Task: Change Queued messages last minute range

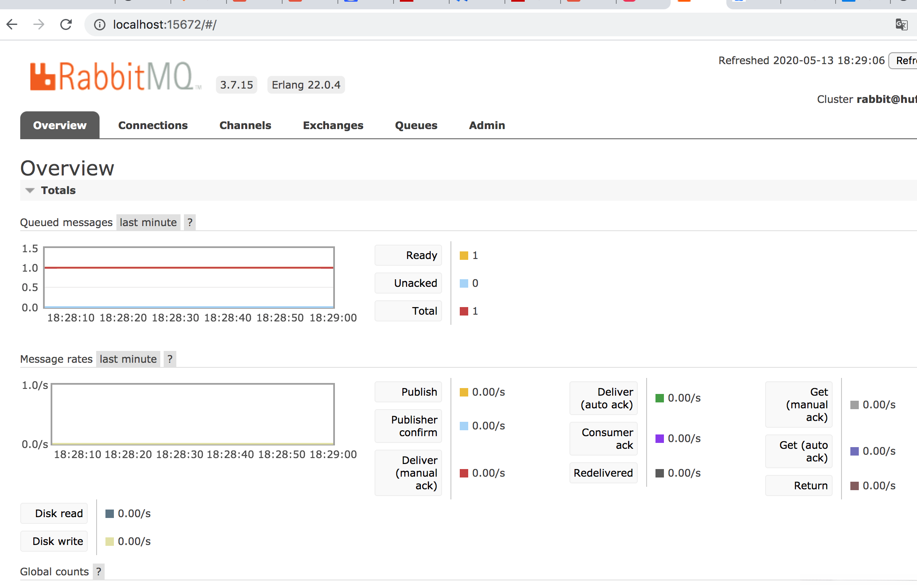Action: 148,222
